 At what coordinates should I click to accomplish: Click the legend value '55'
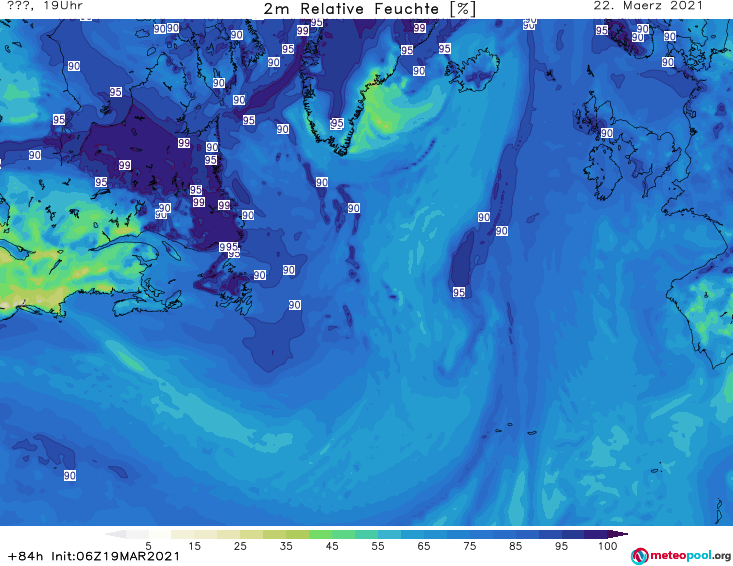click(x=378, y=545)
